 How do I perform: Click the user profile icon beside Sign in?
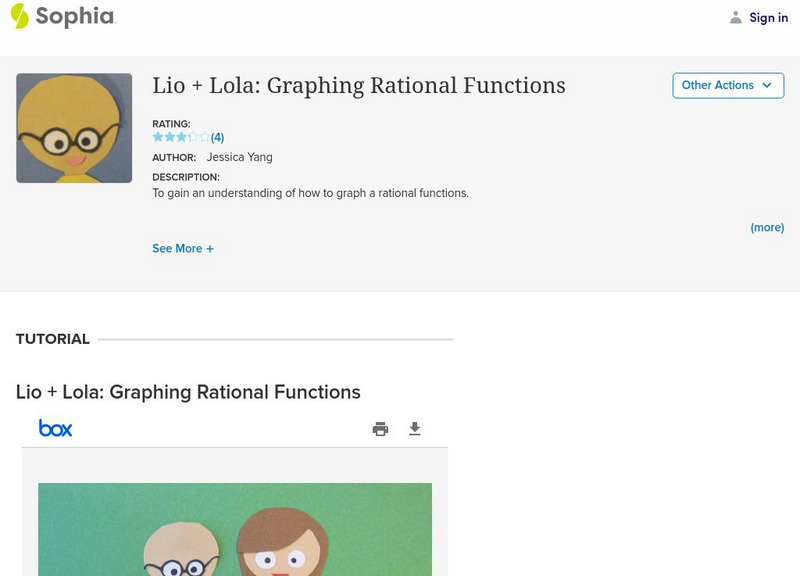[736, 17]
